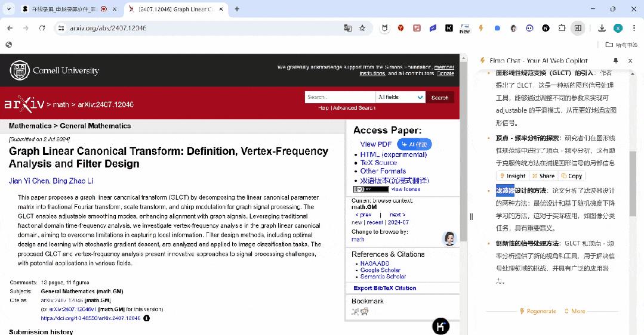Toggle the browser side panel button
The height and width of the screenshot is (335, 644).
(x=578, y=28)
